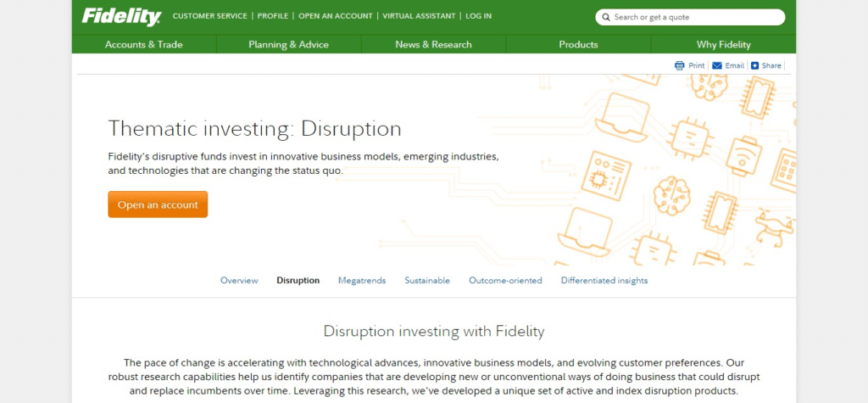The height and width of the screenshot is (403, 868).
Task: Launch the Virtual Assistant link
Action: pos(419,16)
